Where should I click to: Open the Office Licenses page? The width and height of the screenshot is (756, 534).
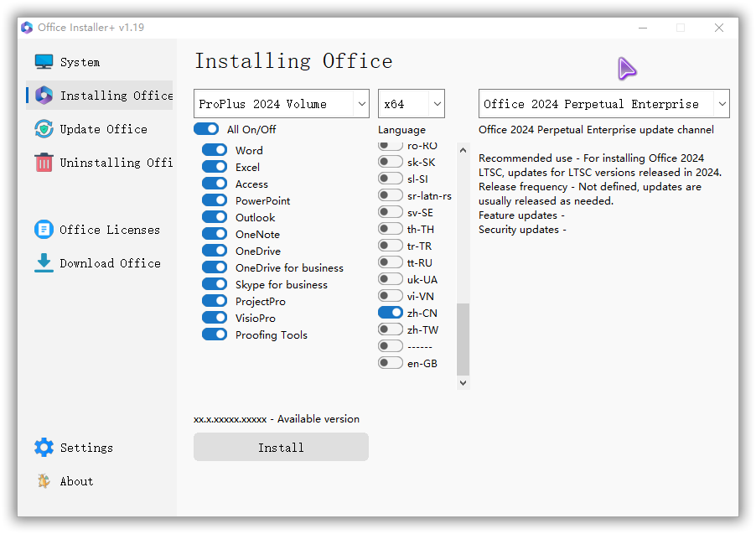(109, 230)
